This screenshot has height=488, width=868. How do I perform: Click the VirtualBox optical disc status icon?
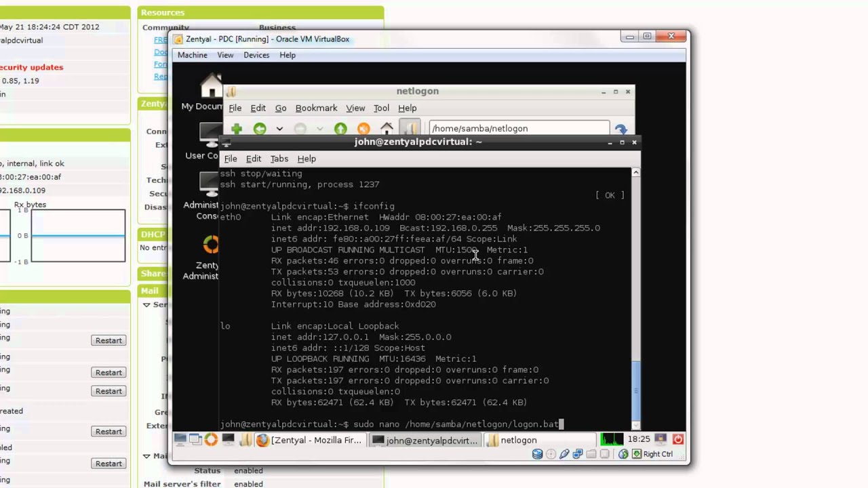[551, 454]
